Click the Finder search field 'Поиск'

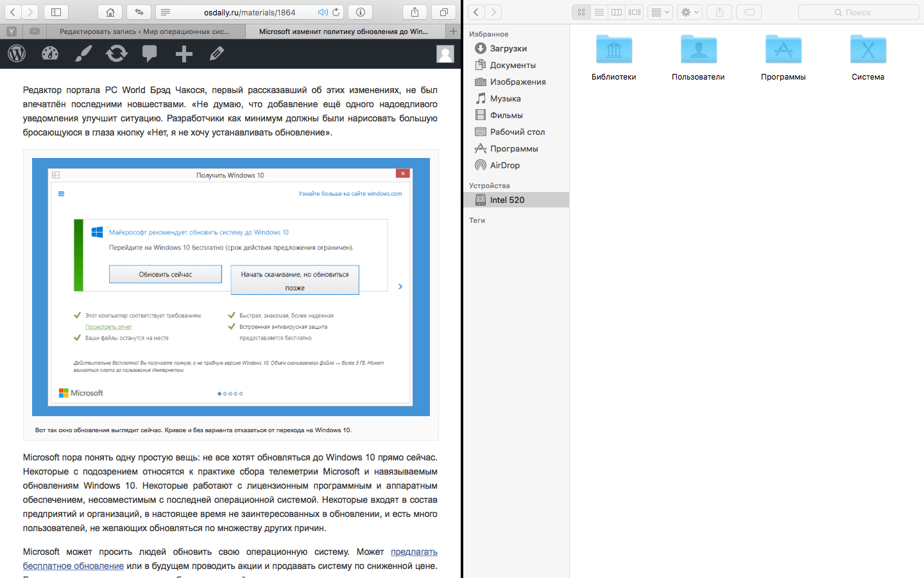[x=858, y=12]
